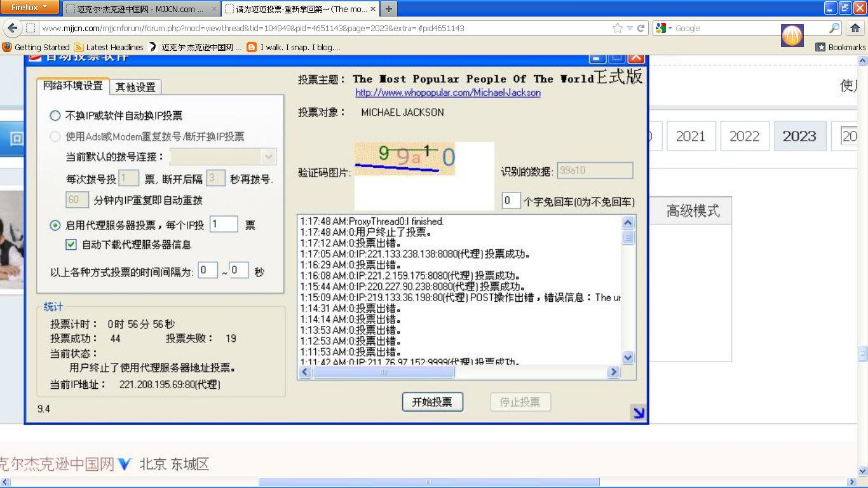
Task: Click the search magnifier icon in Google box
Action: click(x=834, y=29)
